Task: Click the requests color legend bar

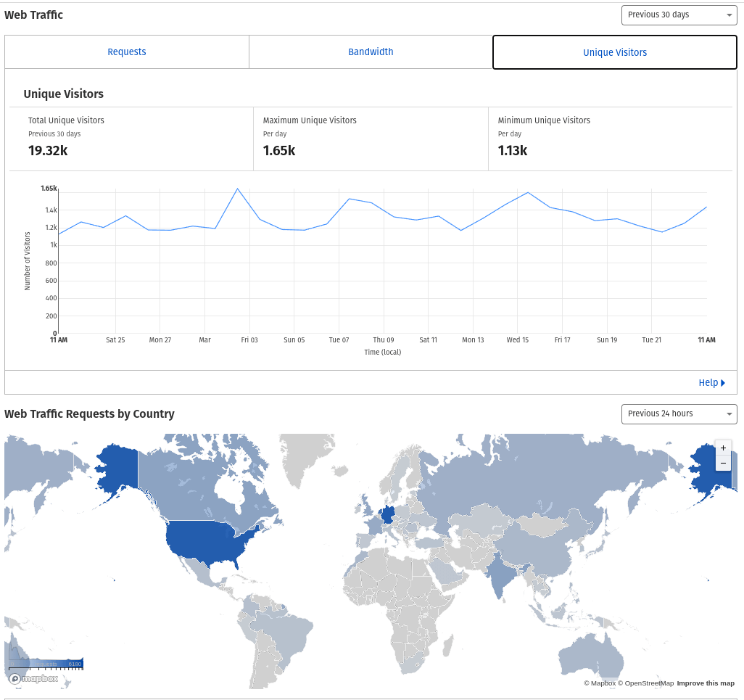Action: 46,664
